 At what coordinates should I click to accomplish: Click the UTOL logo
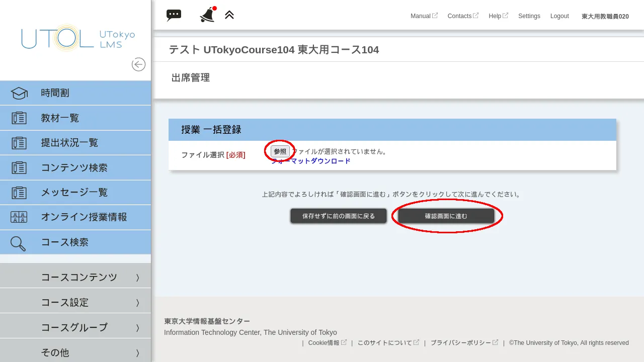tap(75, 38)
